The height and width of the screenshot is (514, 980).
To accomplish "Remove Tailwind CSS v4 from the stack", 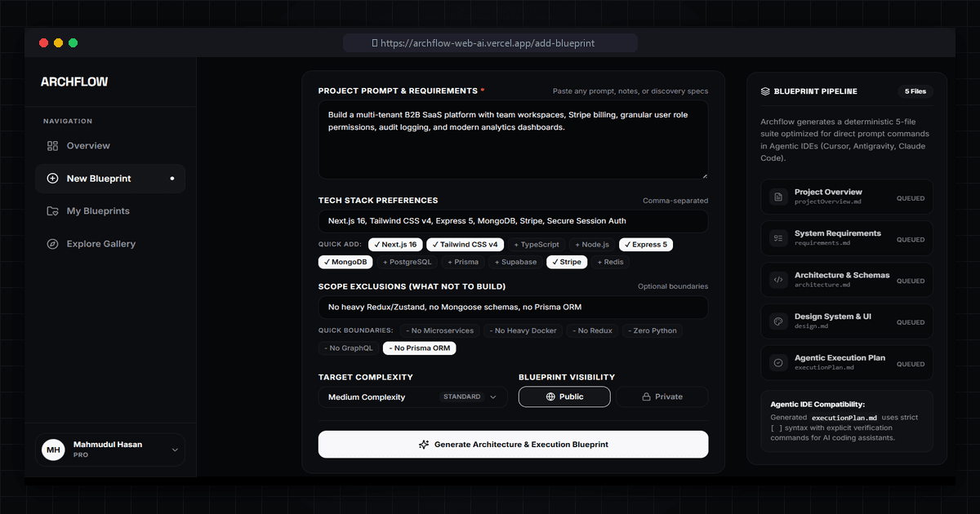I will pyautogui.click(x=465, y=244).
